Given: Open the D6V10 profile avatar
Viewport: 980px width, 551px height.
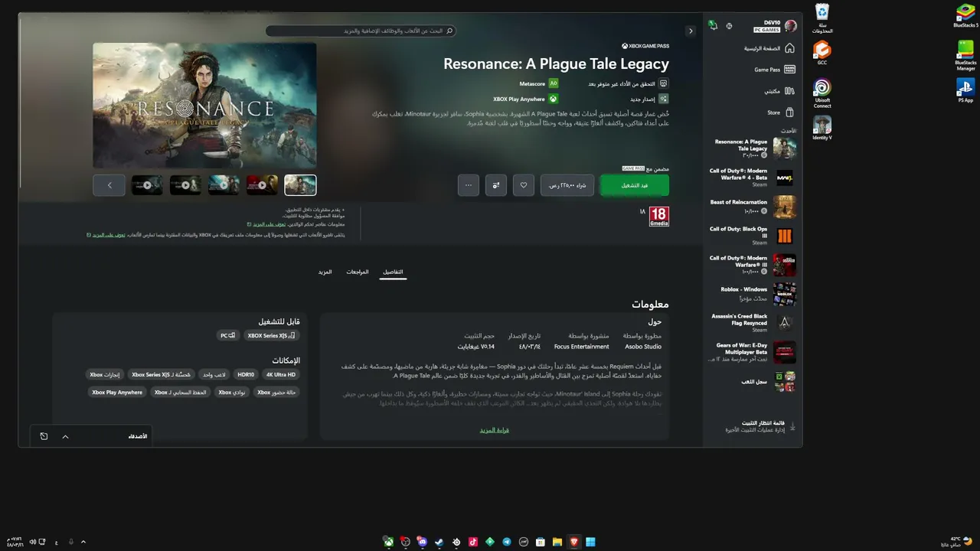Looking at the screenshot, I should pyautogui.click(x=791, y=26).
